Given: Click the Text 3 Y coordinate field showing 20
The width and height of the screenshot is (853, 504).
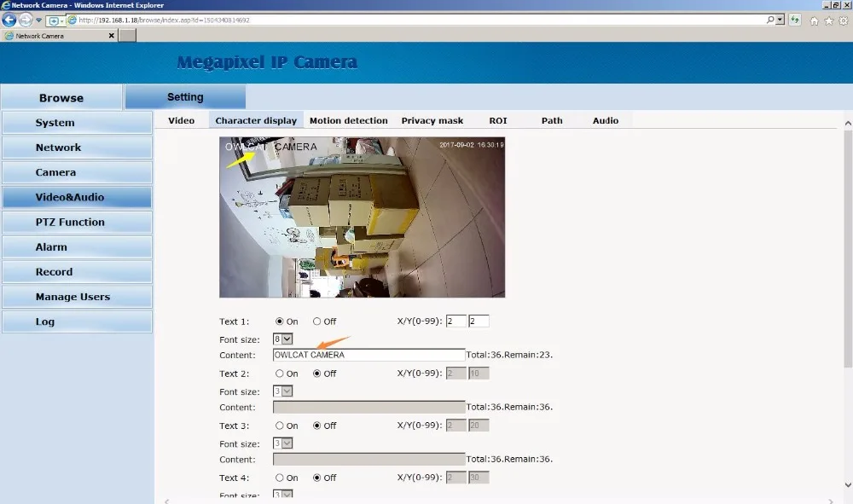Looking at the screenshot, I should [479, 426].
